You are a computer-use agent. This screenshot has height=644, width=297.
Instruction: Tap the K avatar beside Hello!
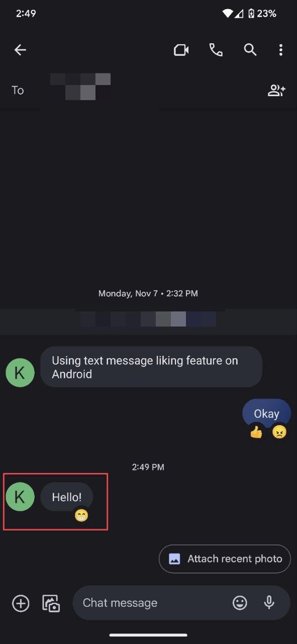tap(20, 497)
